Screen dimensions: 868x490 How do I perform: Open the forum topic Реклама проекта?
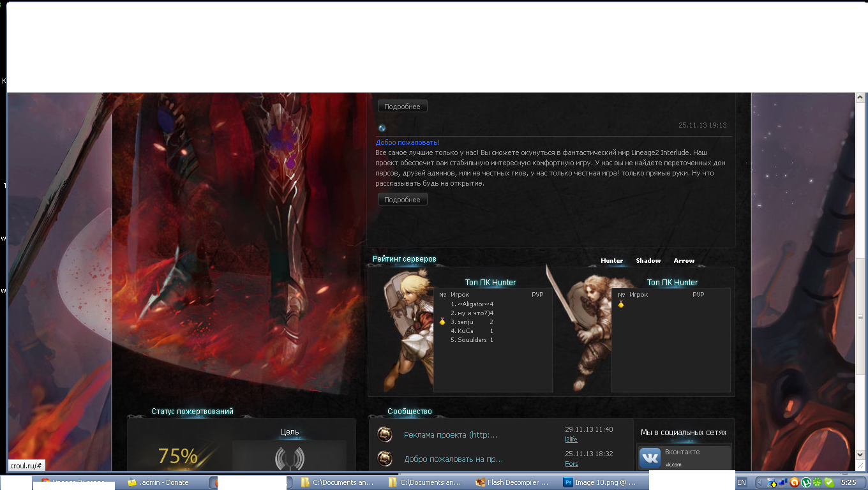(451, 435)
